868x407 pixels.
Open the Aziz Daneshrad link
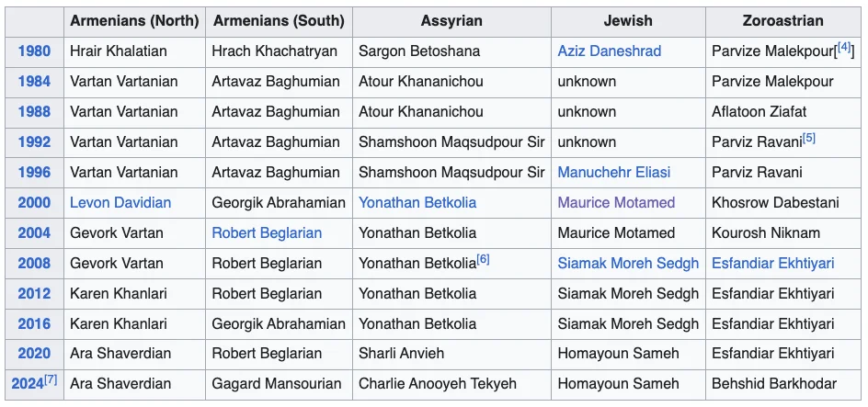[x=609, y=51]
